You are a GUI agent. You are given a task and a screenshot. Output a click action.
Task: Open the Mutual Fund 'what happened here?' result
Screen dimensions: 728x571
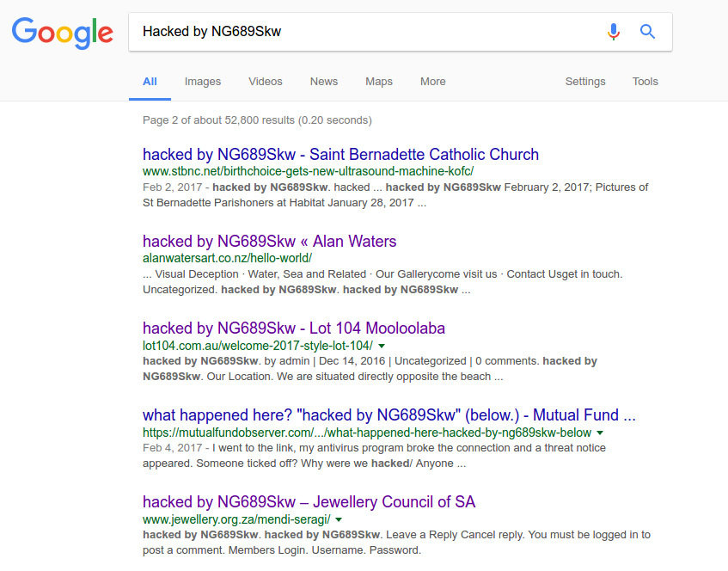point(389,414)
